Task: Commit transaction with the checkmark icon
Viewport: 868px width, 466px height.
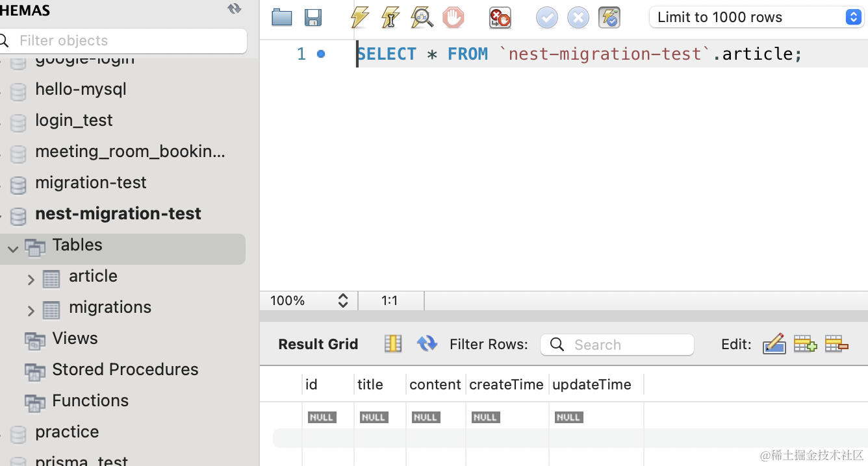Action: pos(546,18)
